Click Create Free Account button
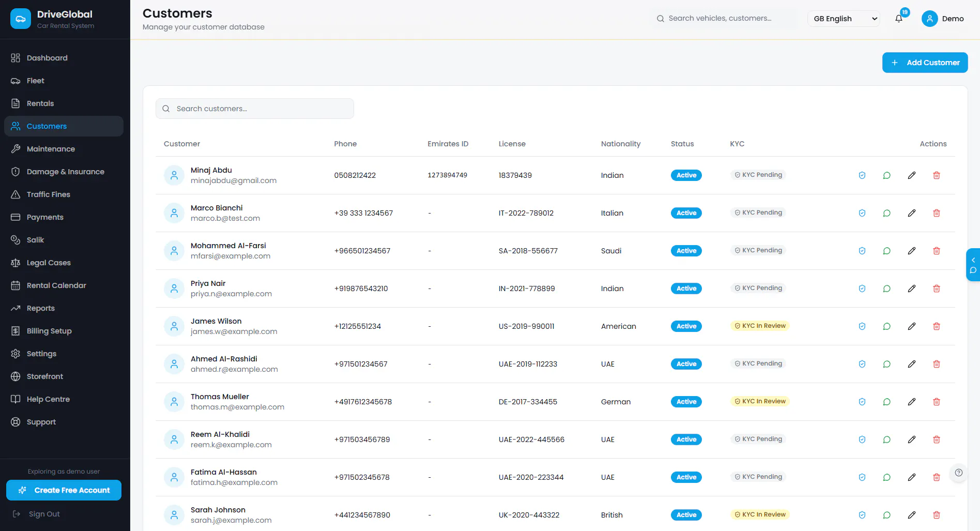The image size is (980, 531). tap(64, 490)
